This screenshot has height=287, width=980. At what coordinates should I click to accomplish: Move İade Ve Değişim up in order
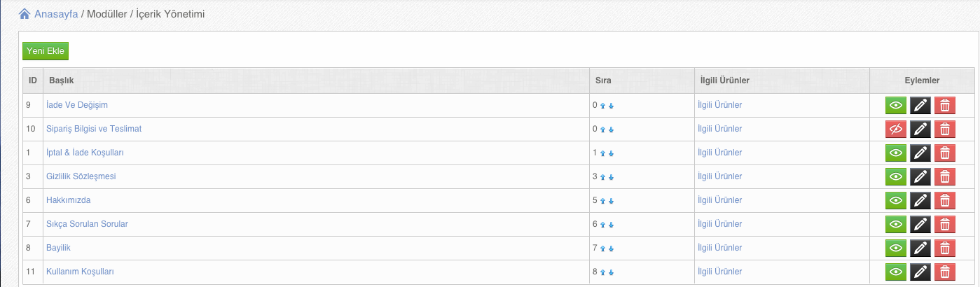pos(602,106)
